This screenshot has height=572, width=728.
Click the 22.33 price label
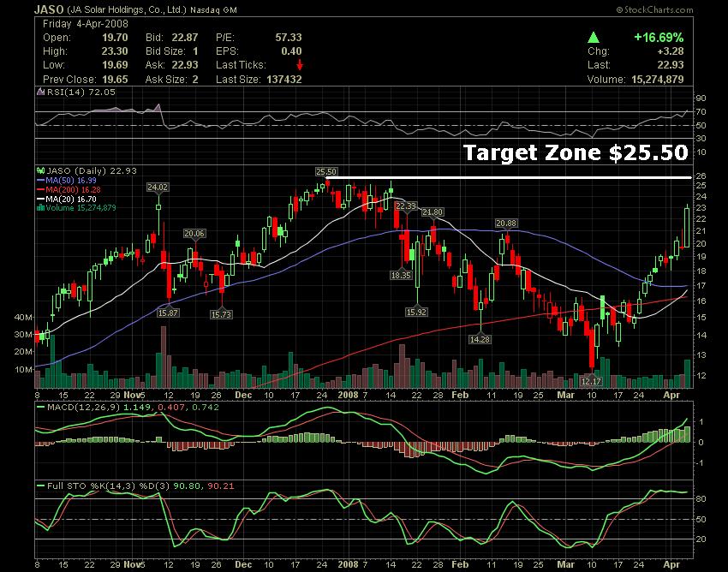coord(406,206)
